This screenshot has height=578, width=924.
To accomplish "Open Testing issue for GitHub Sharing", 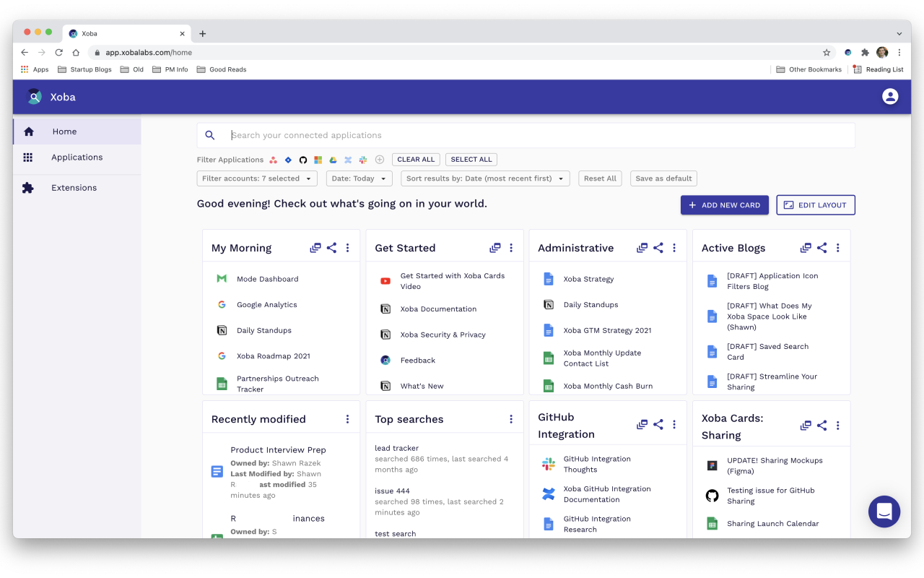I will coord(770,496).
